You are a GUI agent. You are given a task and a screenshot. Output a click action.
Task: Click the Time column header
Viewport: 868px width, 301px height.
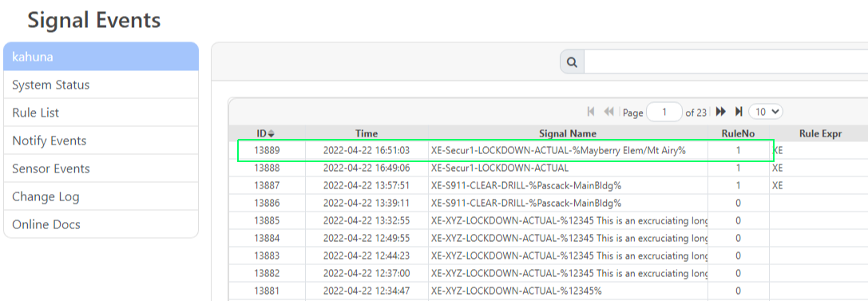[x=367, y=133]
